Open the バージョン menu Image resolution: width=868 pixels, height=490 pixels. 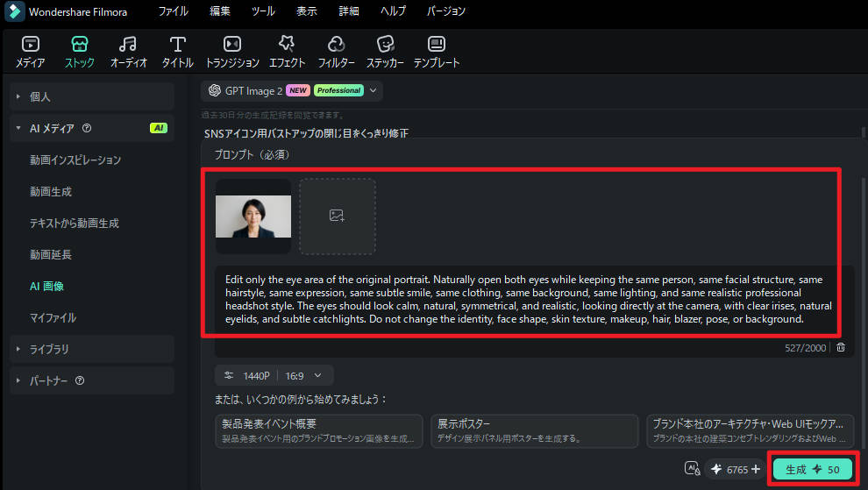coord(445,11)
